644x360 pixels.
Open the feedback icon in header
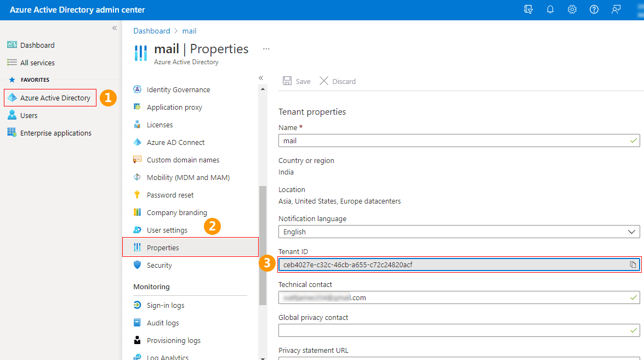[x=616, y=10]
